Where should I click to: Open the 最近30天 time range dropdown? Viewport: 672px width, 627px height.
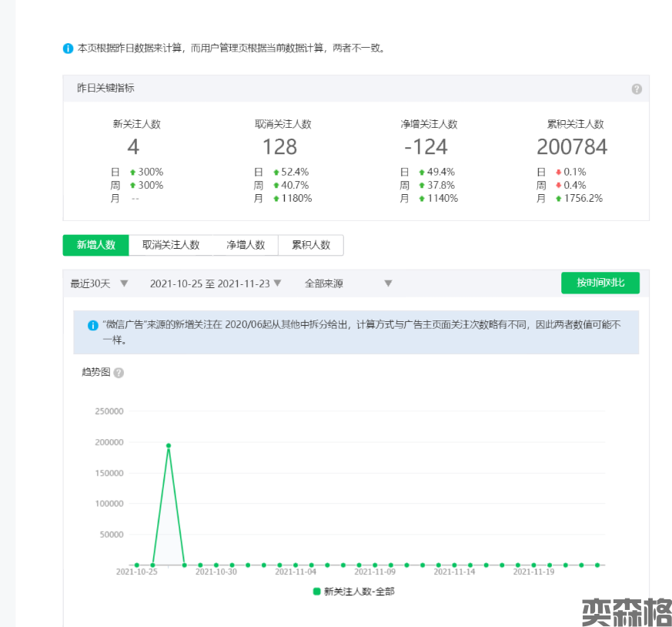99,283
